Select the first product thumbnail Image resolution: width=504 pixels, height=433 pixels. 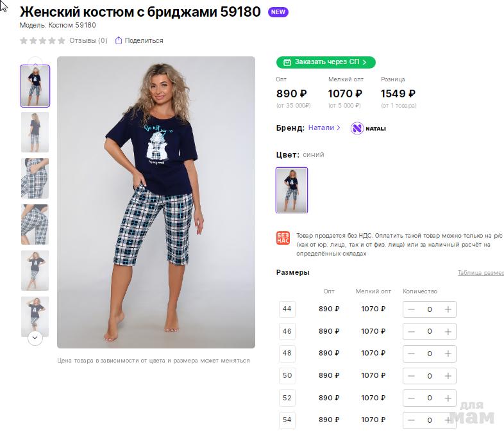(35, 86)
